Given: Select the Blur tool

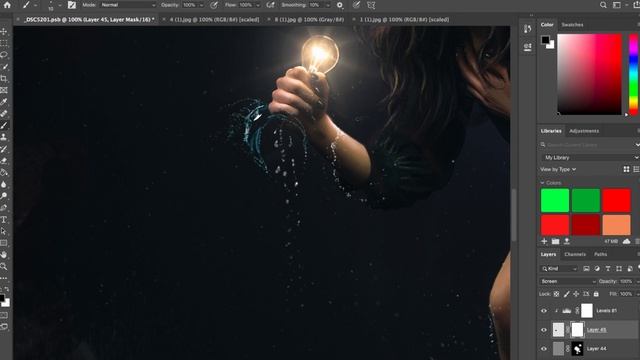Looking at the screenshot, I should [x=4, y=184].
